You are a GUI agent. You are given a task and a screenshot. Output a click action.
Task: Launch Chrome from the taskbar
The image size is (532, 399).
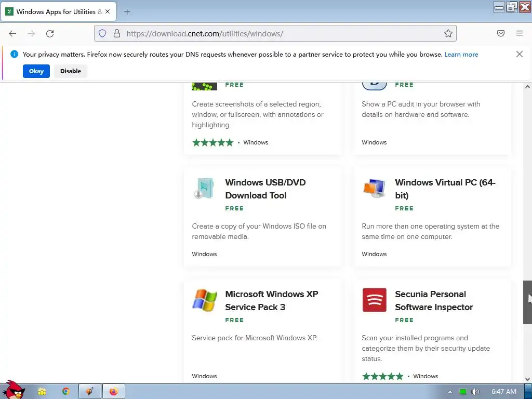pyautogui.click(x=66, y=392)
